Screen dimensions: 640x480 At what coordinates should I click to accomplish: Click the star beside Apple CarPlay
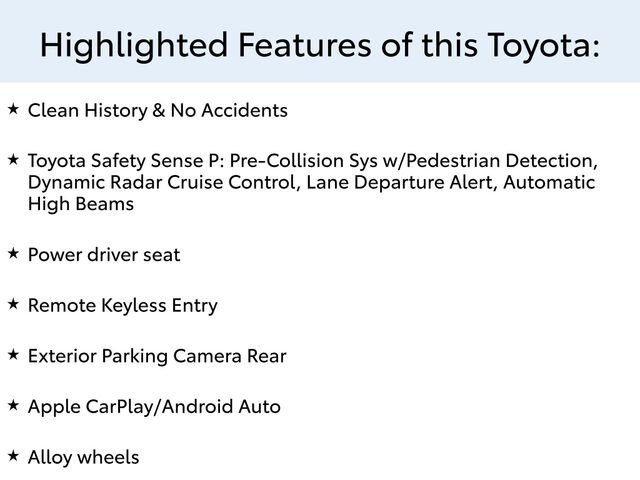13,405
